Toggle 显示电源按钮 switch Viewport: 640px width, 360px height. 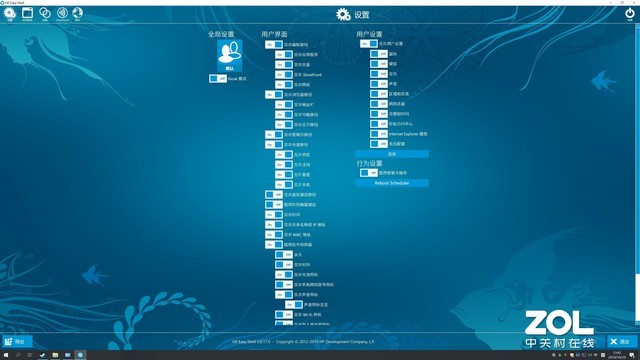[x=274, y=144]
